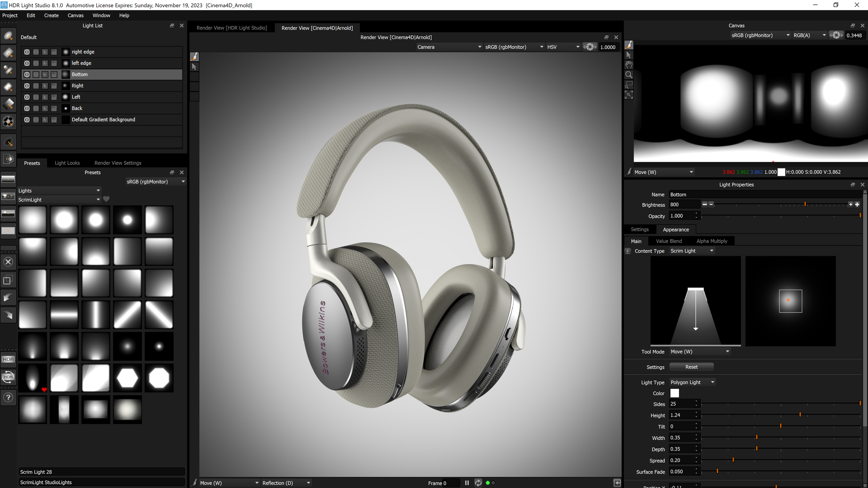Viewport: 868px width, 488px height.
Task: Click the Help question mark icon
Action: click(x=8, y=397)
